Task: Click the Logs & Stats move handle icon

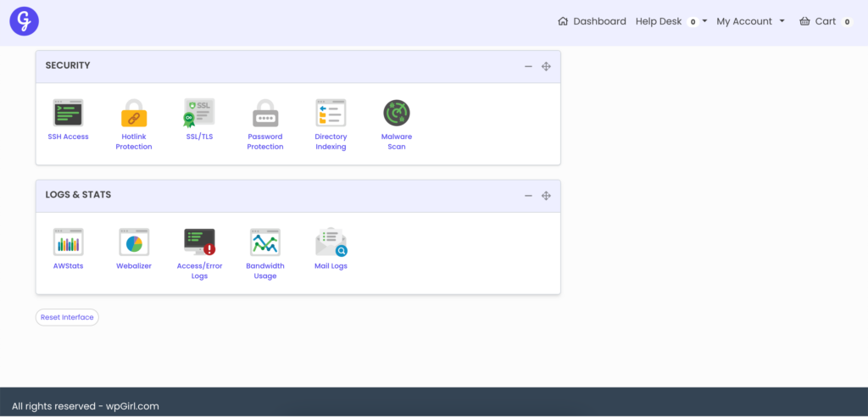Action: coord(546,196)
